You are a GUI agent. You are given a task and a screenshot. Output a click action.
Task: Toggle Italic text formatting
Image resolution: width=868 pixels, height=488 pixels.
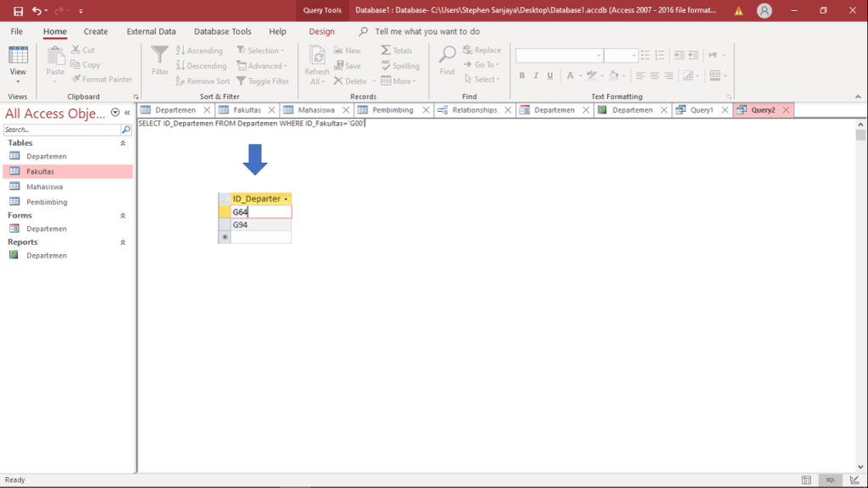(537, 75)
